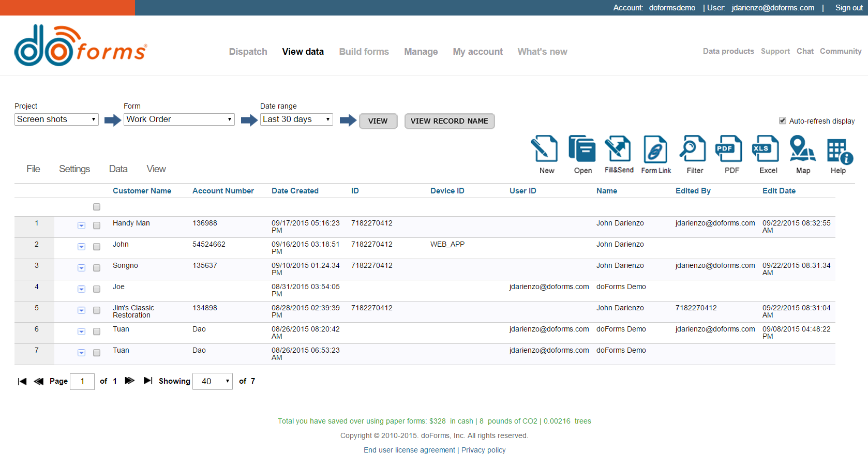This screenshot has height=467, width=868.
Task: Open What's new tab
Action: 543,52
